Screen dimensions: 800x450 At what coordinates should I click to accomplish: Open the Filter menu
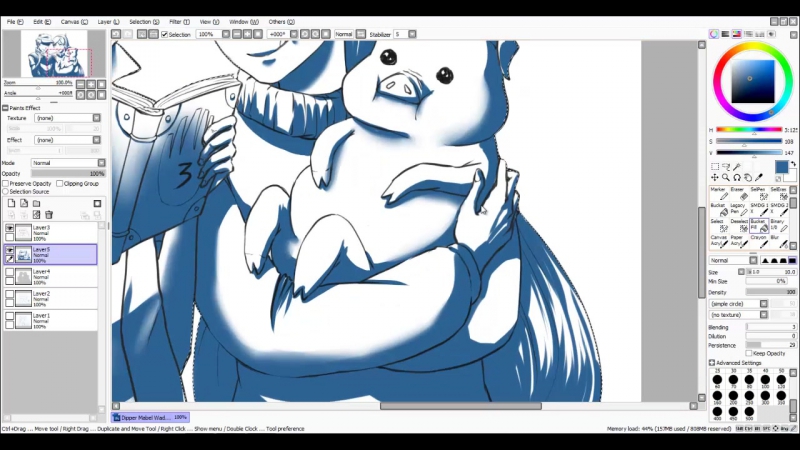click(179, 22)
